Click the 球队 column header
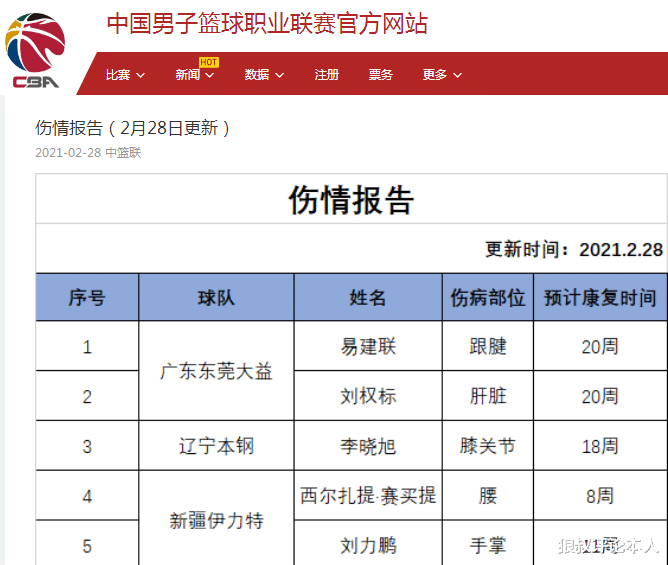668x565 pixels. 216,297
